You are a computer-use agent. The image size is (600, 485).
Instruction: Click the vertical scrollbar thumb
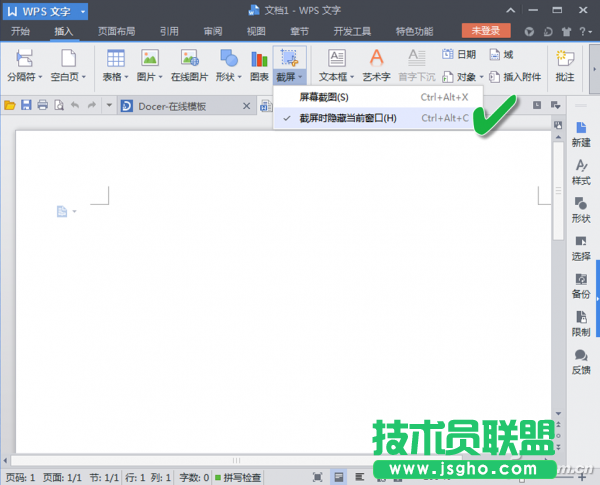558,191
